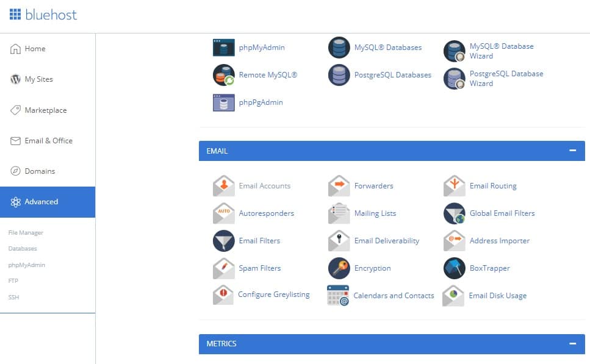Open the BoxTrapper icon
The height and width of the screenshot is (364, 590).
(x=454, y=268)
